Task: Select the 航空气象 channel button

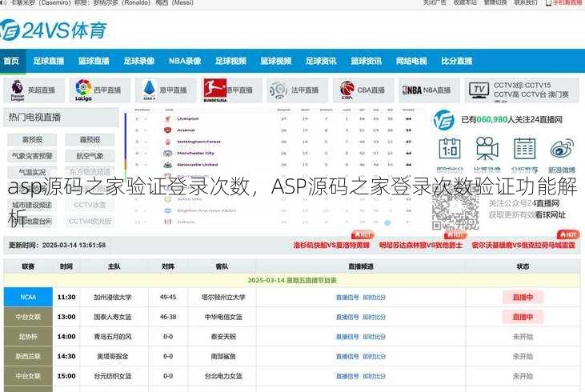Action: pyautogui.click(x=90, y=156)
